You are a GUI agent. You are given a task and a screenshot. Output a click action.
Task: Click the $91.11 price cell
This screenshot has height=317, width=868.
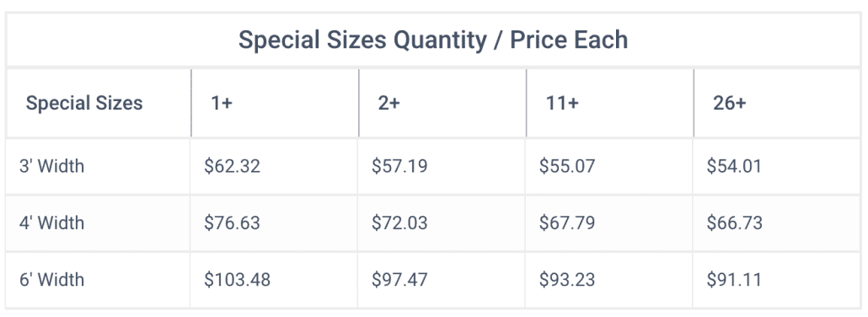pyautogui.click(x=734, y=279)
